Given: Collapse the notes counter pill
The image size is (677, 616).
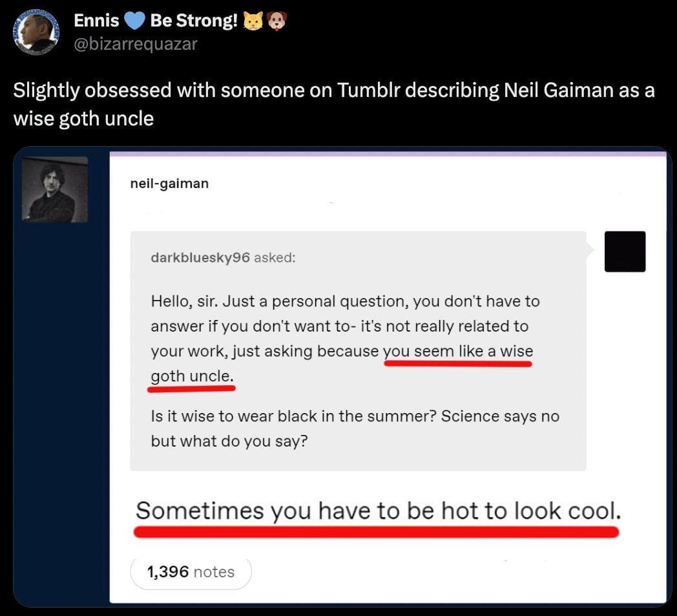Looking at the screenshot, I should pos(191,571).
